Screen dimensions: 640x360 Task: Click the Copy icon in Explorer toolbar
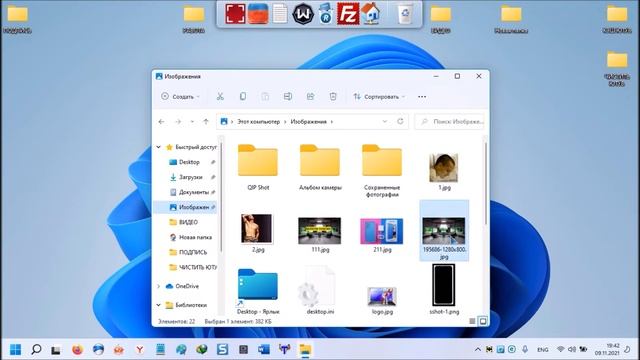[x=242, y=97]
